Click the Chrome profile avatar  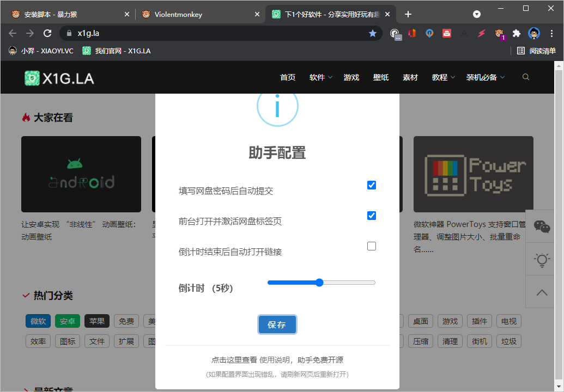[534, 33]
